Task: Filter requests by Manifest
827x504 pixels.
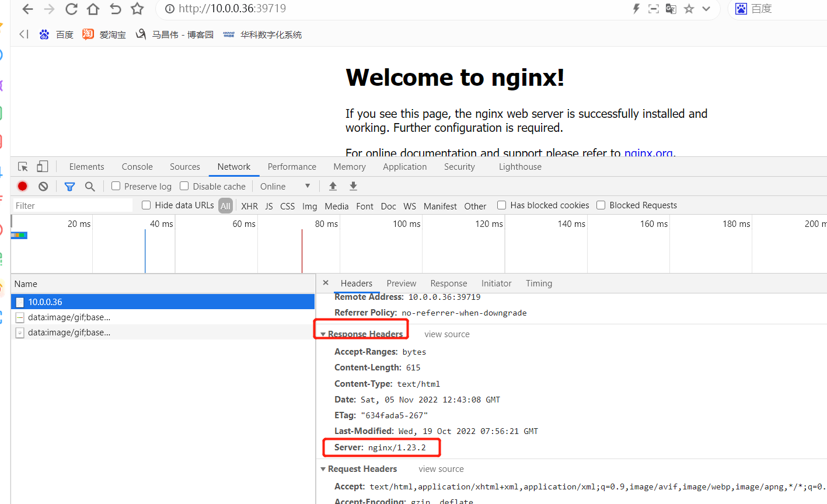Action: point(440,206)
